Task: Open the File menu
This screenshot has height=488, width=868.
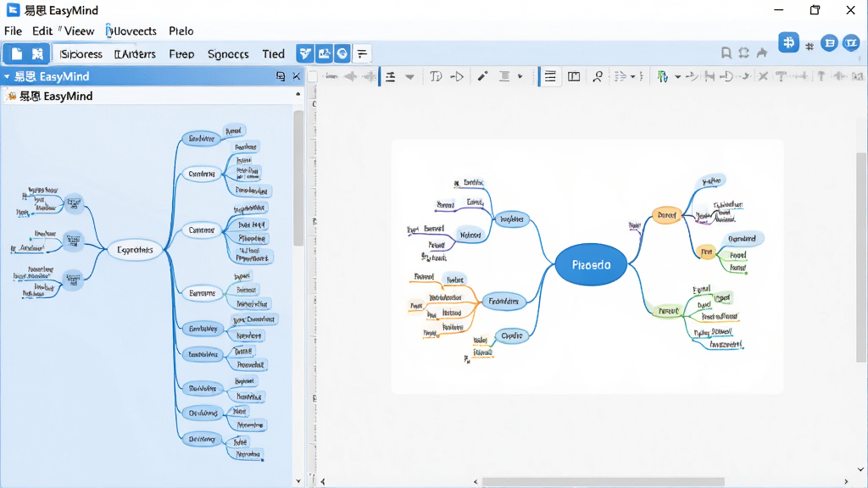Action: tap(13, 31)
